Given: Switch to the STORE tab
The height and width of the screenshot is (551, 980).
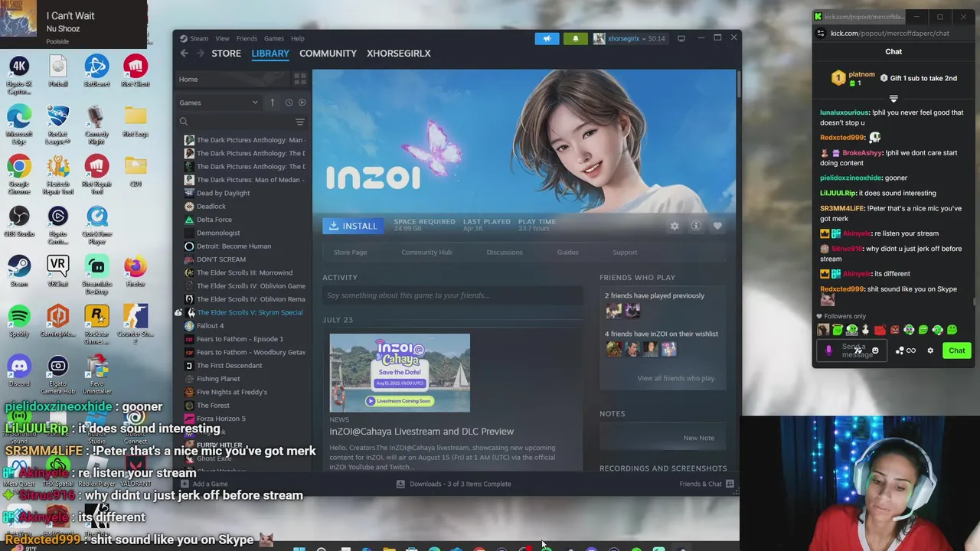Looking at the screenshot, I should (x=226, y=54).
